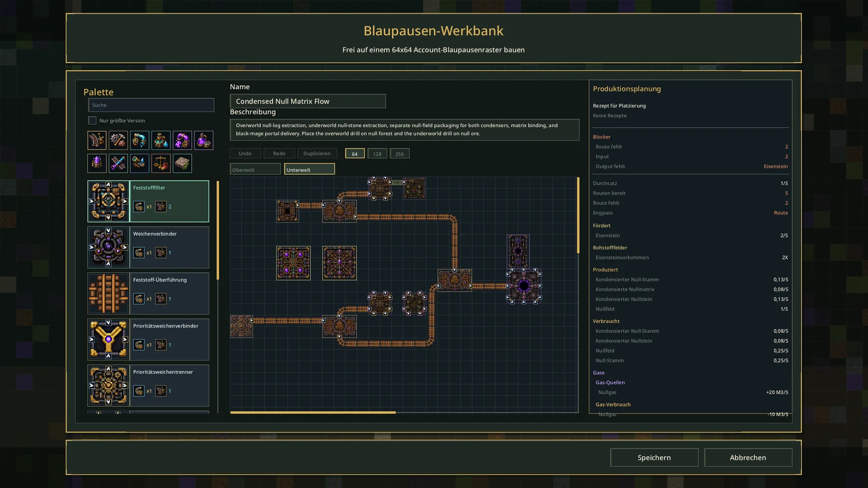Switch to the Unterwelt tab

[309, 169]
